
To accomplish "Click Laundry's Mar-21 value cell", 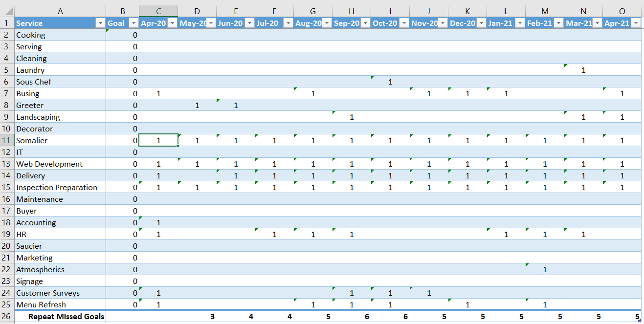I will [583, 70].
